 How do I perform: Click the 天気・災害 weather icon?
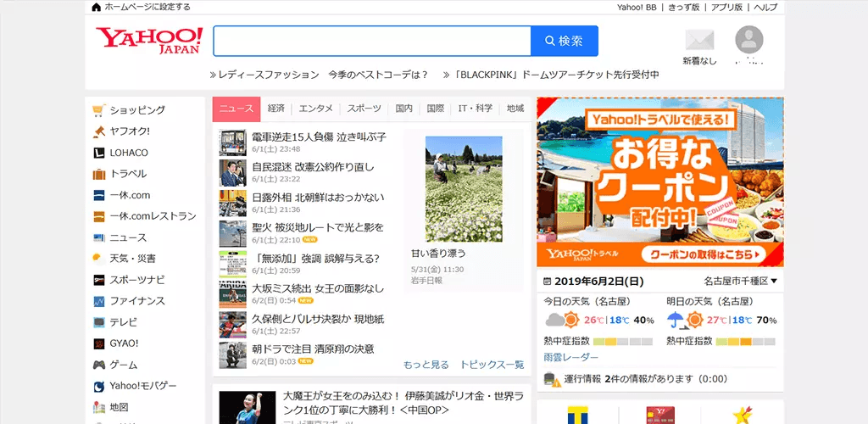99,259
